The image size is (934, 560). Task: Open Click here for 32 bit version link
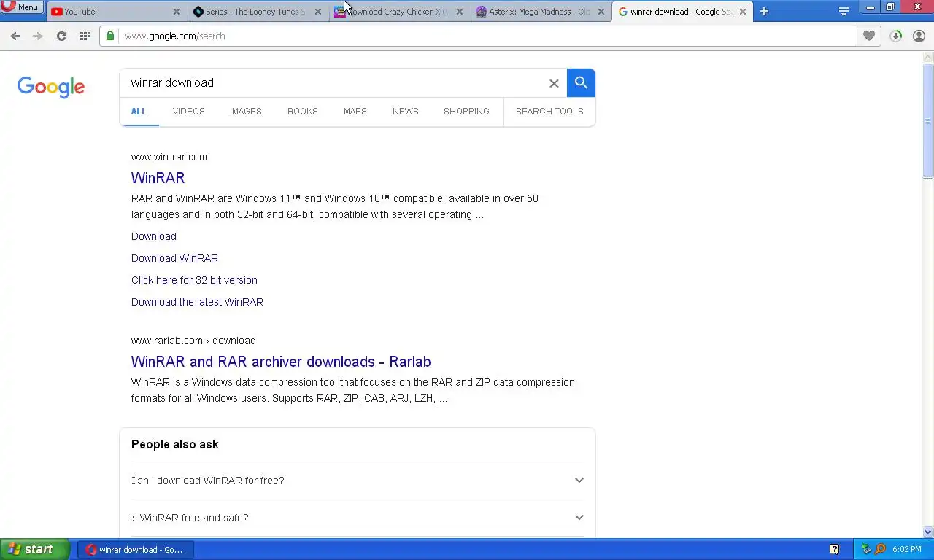[x=194, y=280]
